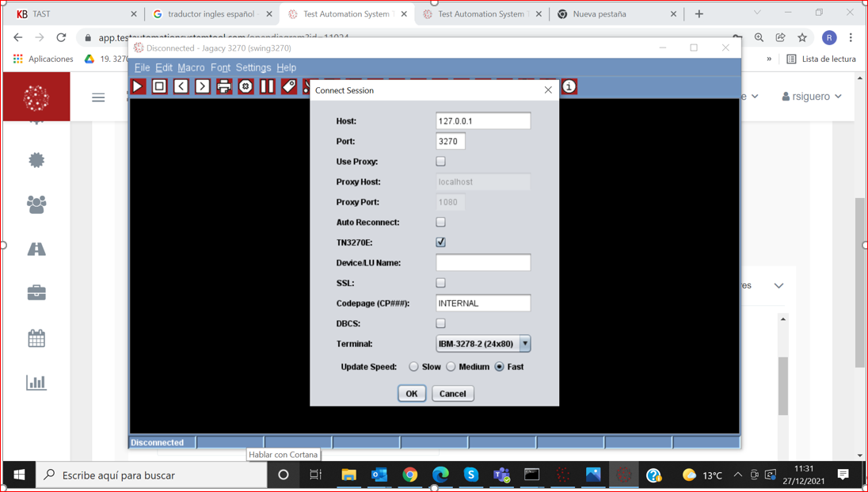Enable the SSL checkbox

click(440, 283)
